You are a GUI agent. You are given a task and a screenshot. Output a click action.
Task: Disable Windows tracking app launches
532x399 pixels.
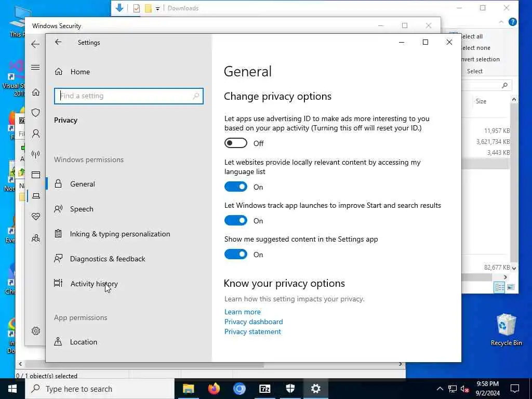click(x=235, y=220)
